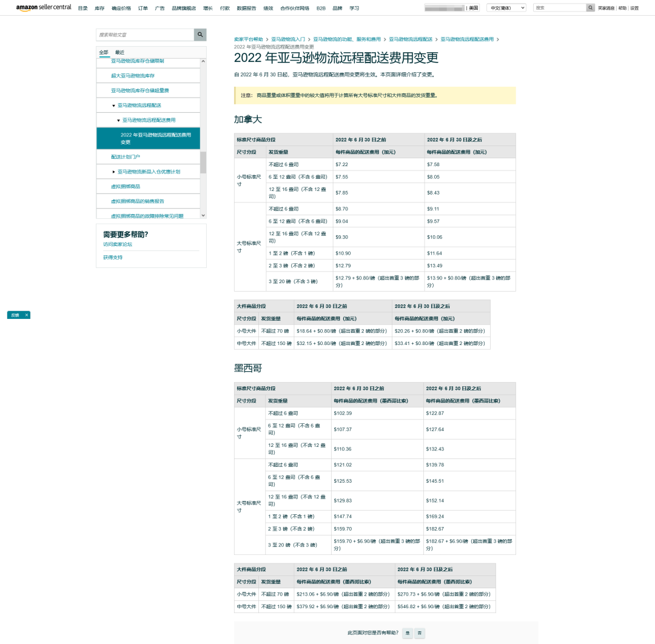Open the 品牌旗舰店 menu
Viewport: 655px width, 644px height.
(x=184, y=8)
